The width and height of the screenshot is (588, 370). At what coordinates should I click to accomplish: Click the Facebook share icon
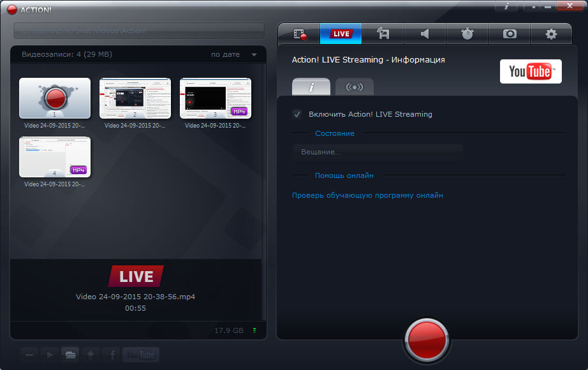coord(112,355)
